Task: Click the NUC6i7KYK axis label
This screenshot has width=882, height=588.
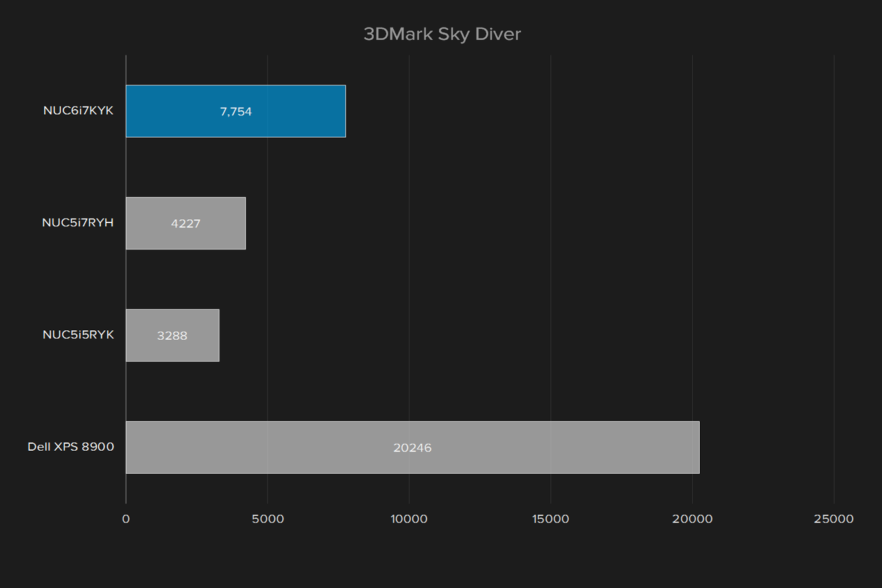Action: click(x=78, y=111)
